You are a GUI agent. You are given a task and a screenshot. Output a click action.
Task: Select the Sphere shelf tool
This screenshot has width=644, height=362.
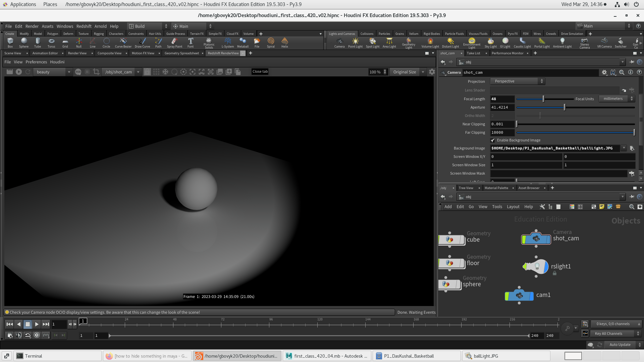[24, 43]
